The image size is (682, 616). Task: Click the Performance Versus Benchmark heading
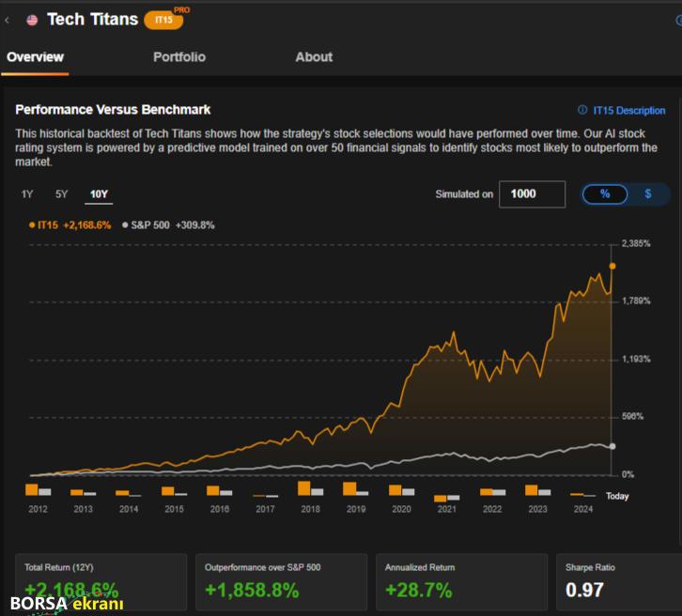point(113,110)
